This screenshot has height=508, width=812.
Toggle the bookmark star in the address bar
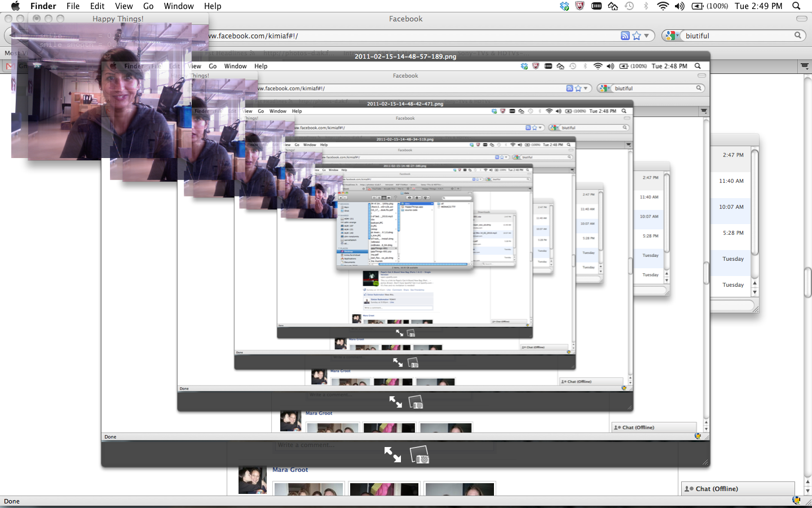coord(637,36)
